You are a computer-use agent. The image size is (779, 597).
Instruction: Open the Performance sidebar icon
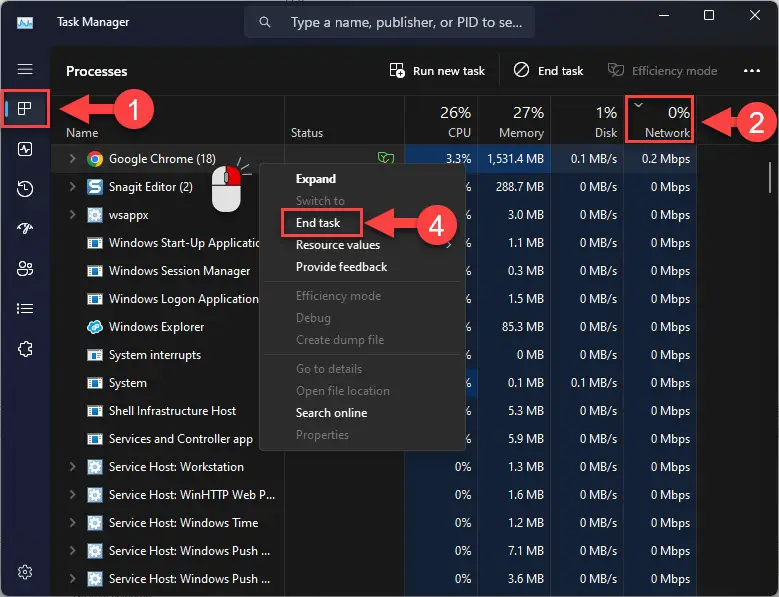click(25, 149)
